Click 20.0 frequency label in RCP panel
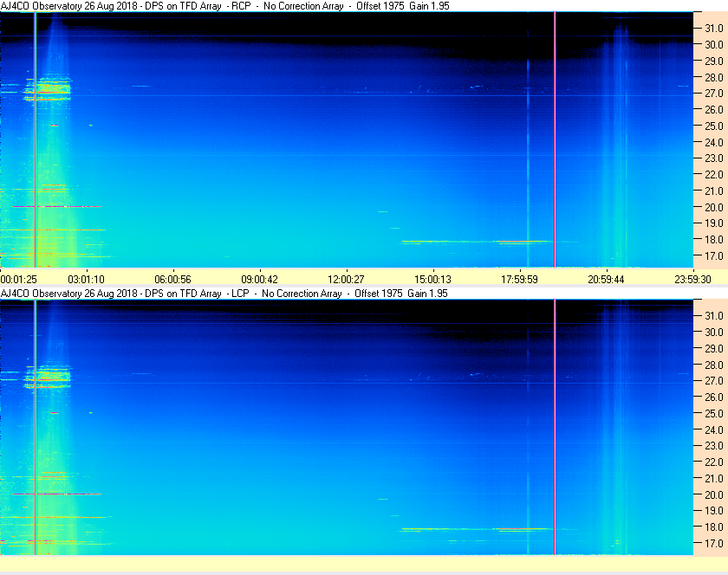 tap(714, 207)
